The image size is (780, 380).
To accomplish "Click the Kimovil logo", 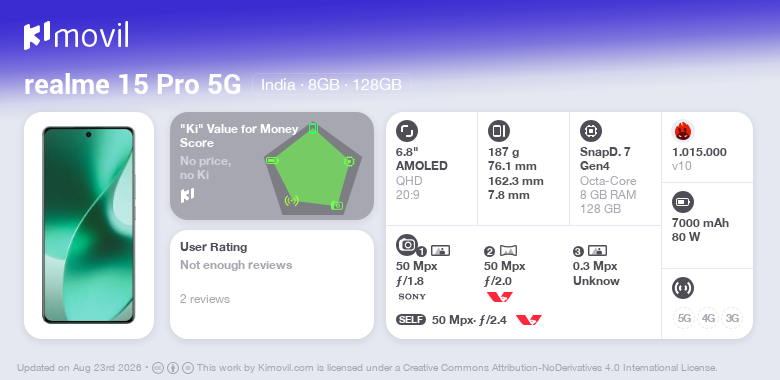I will (76, 35).
